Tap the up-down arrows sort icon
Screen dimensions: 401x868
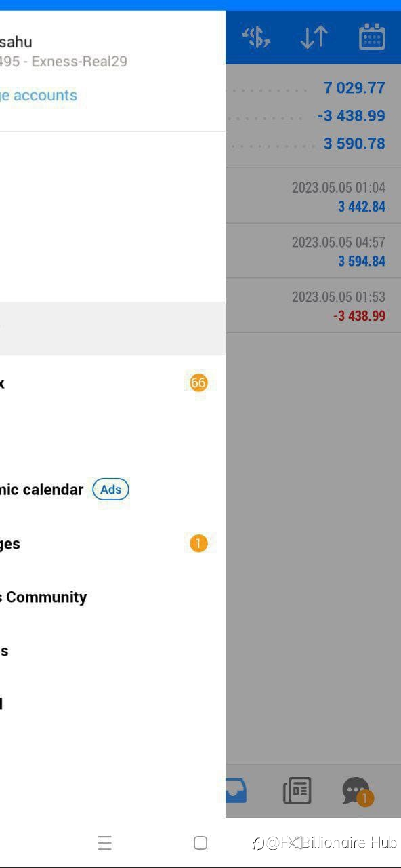pos(314,37)
